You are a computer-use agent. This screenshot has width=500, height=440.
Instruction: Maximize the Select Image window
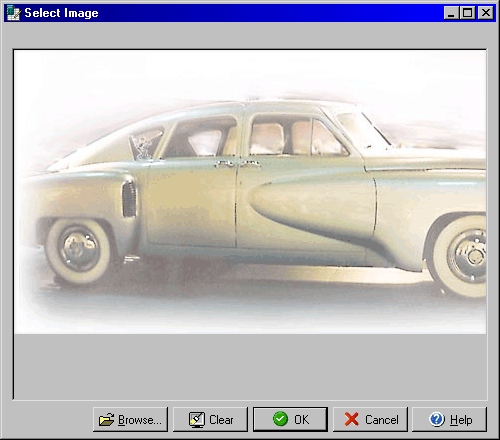coord(467,13)
